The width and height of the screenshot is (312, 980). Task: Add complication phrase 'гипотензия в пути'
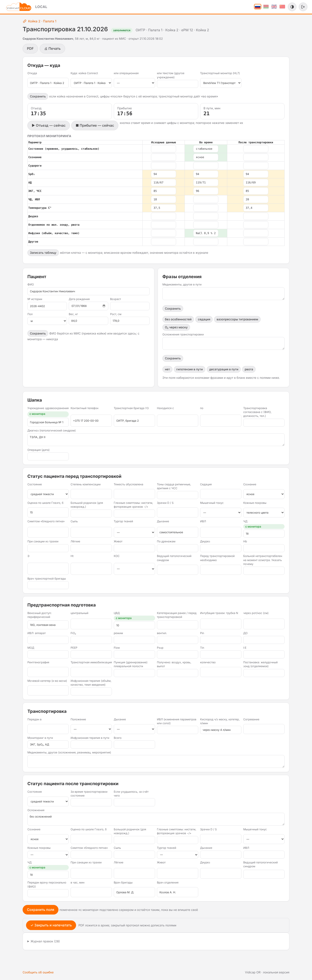189,369
